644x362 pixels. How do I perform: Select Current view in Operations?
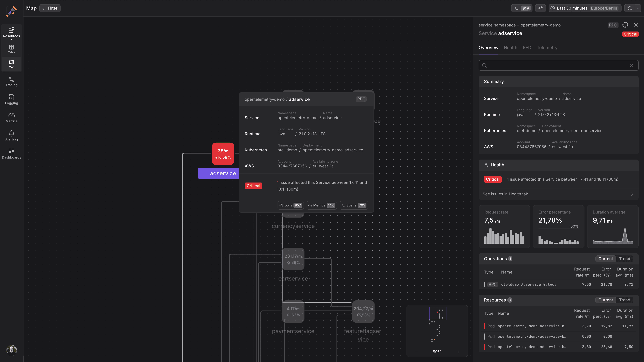(x=605, y=259)
